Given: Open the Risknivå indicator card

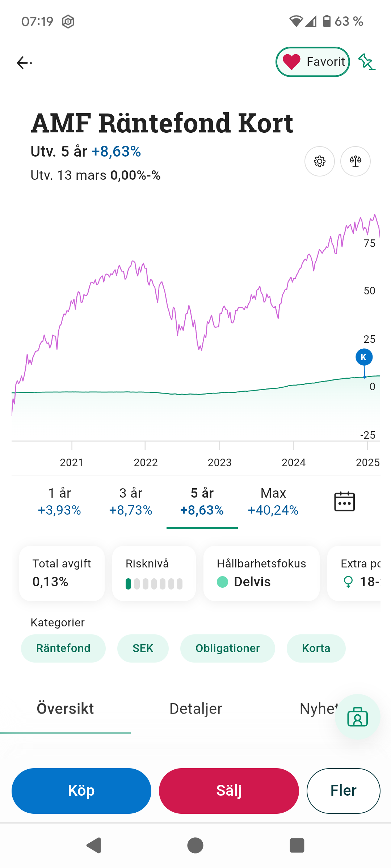Looking at the screenshot, I should 154,573.
